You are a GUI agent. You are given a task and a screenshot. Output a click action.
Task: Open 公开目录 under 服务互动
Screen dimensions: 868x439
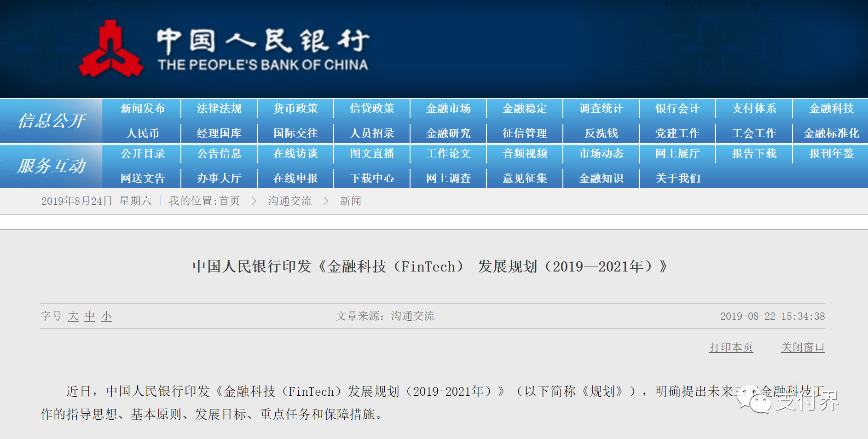[143, 154]
